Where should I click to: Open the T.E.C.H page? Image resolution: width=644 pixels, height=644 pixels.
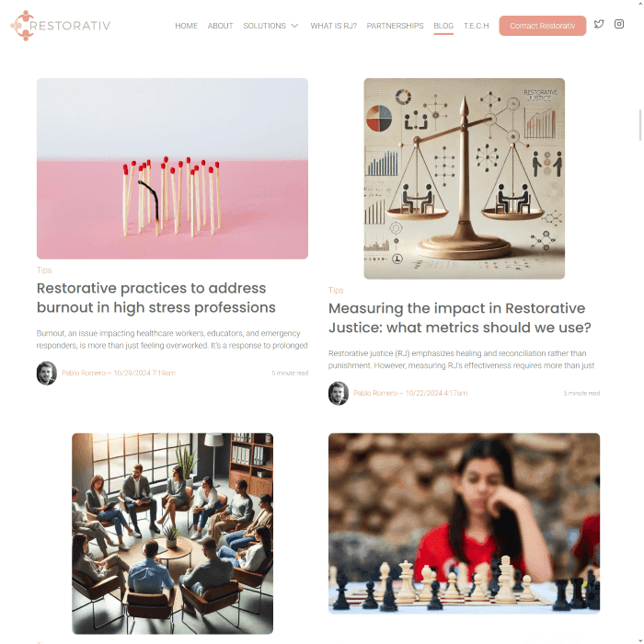coord(476,26)
